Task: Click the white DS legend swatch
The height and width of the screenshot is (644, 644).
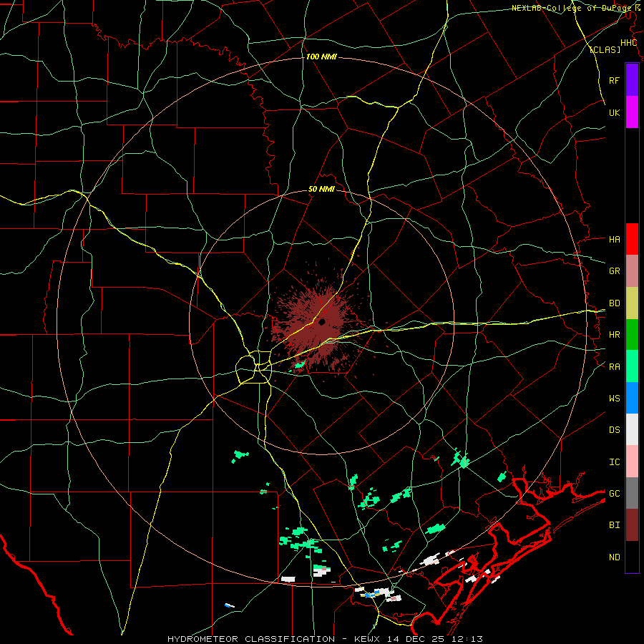Action: point(632,429)
